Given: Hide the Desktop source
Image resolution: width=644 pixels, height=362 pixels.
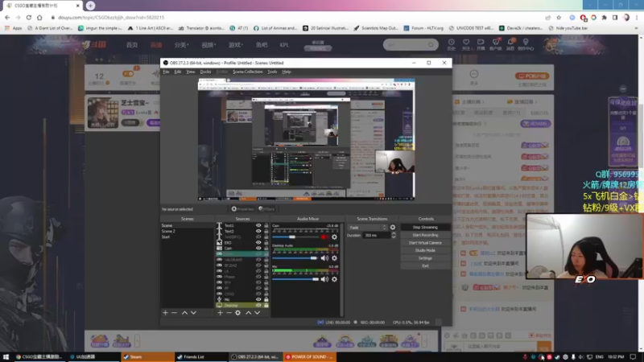Looking at the screenshot, I should tap(258, 306).
